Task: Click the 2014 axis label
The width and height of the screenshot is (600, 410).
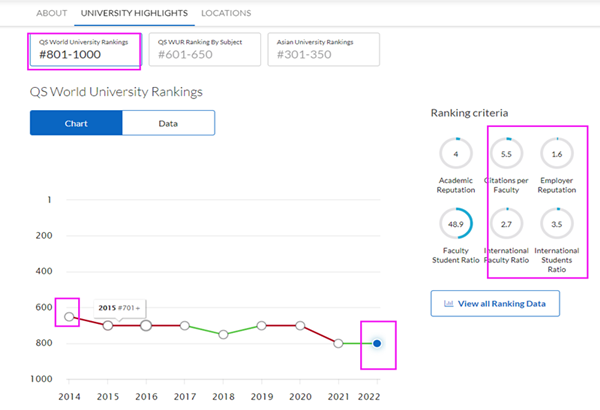Action: [x=69, y=397]
